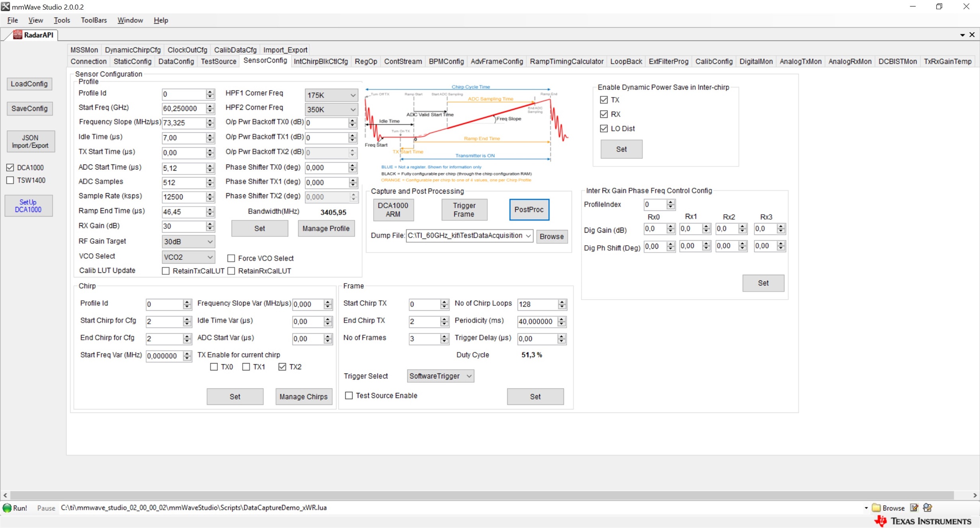This screenshot has height=528, width=980.
Task: Enable the Test Source Enable checkbox
Action: (x=349, y=395)
